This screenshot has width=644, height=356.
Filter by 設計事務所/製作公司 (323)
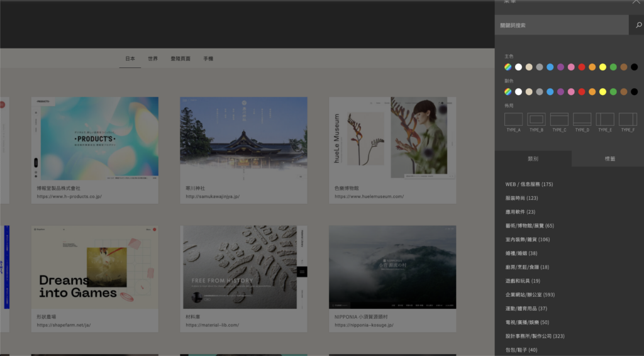tap(535, 336)
